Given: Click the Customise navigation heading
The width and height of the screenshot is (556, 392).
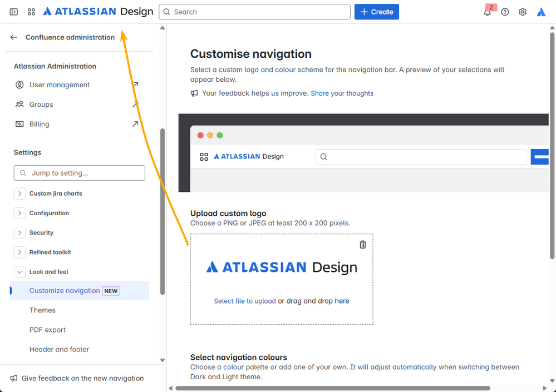Looking at the screenshot, I should (x=251, y=54).
